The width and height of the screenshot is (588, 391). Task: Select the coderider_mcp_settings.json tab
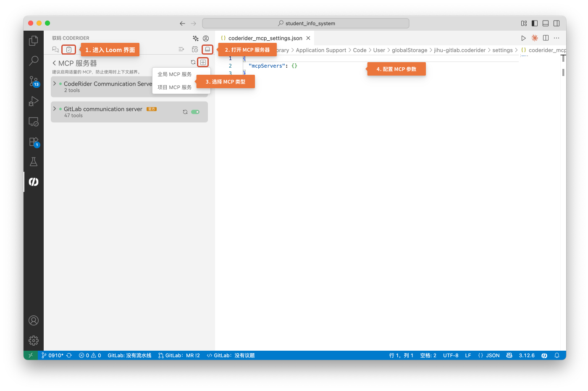point(265,38)
